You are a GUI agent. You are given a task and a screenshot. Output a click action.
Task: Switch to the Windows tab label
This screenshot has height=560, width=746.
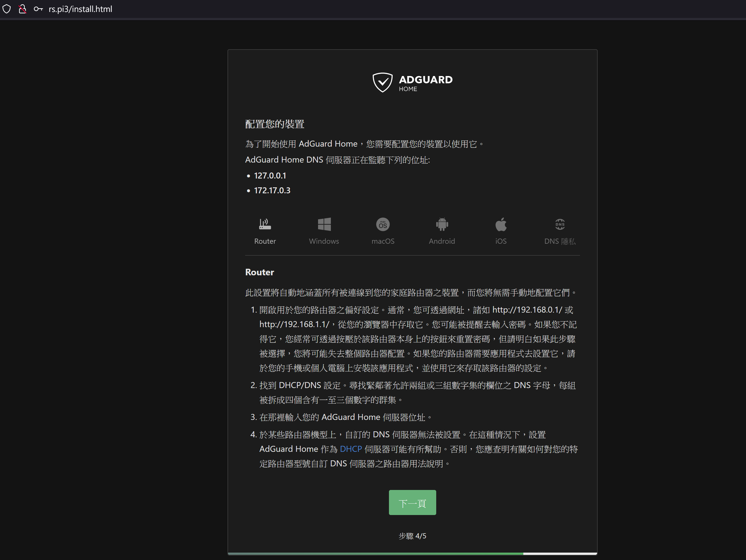[324, 241]
